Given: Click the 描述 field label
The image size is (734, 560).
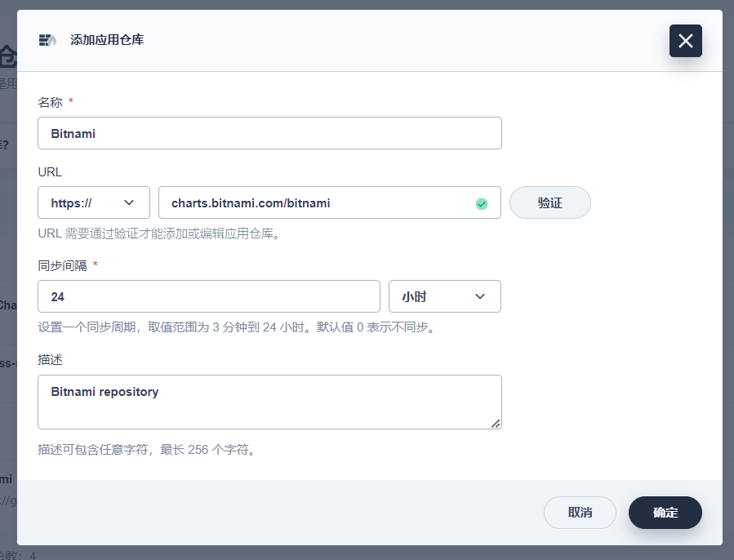Looking at the screenshot, I should [x=51, y=359].
